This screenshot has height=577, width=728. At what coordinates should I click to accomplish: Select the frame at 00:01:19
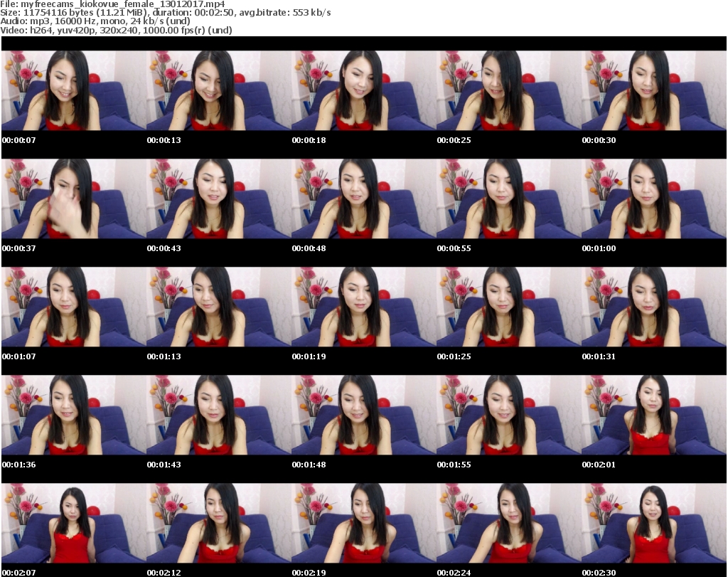pyautogui.click(x=364, y=307)
